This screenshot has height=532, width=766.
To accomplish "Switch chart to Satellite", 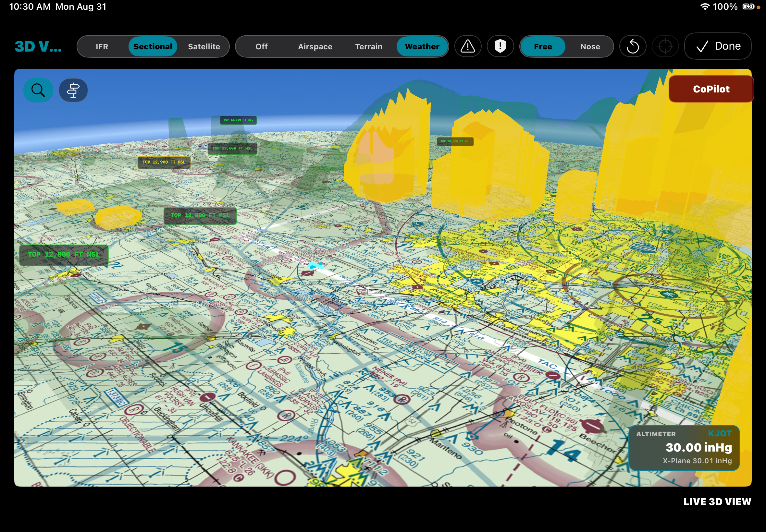I will click(204, 46).
